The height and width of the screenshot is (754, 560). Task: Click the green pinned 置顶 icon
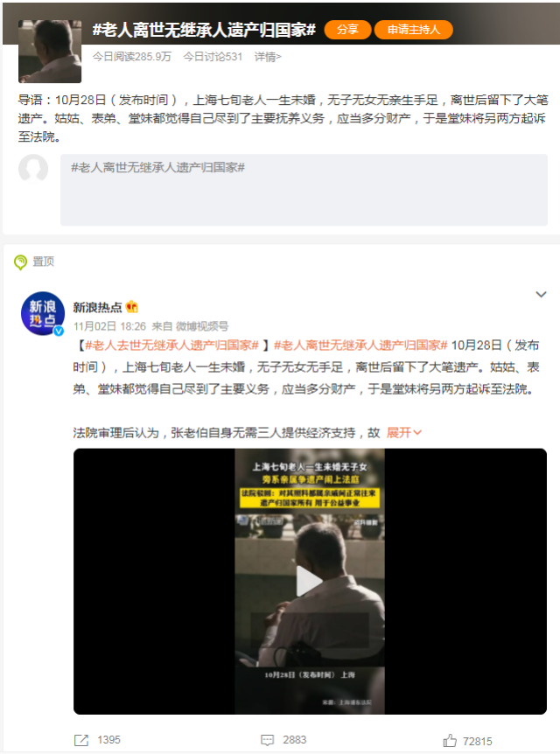click(21, 262)
